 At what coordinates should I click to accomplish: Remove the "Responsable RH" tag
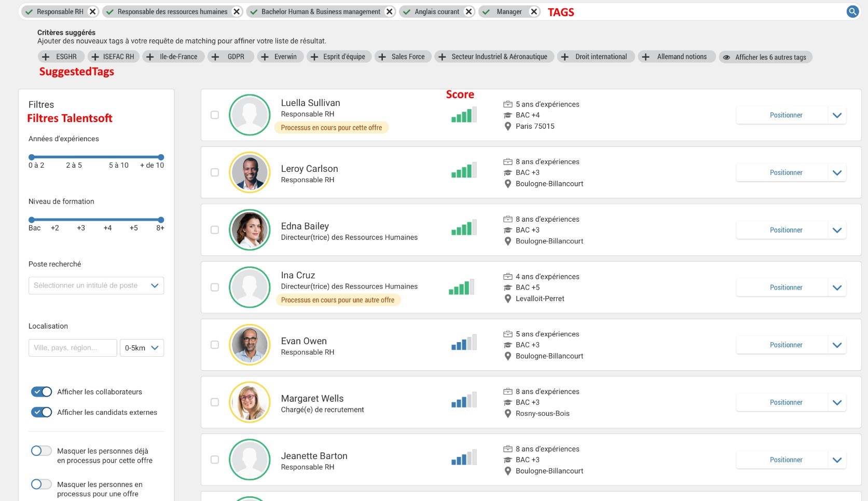(x=93, y=11)
